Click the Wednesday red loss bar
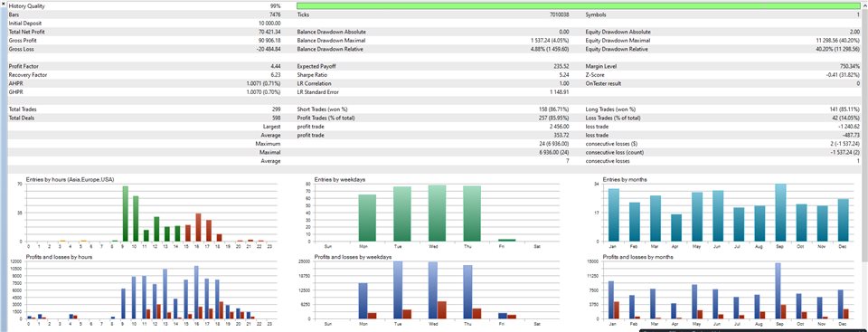This screenshot has height=332, width=868. [442, 309]
